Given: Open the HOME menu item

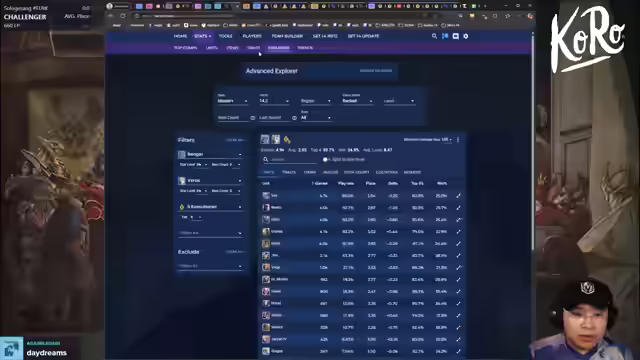Looking at the screenshot, I should (x=180, y=36).
